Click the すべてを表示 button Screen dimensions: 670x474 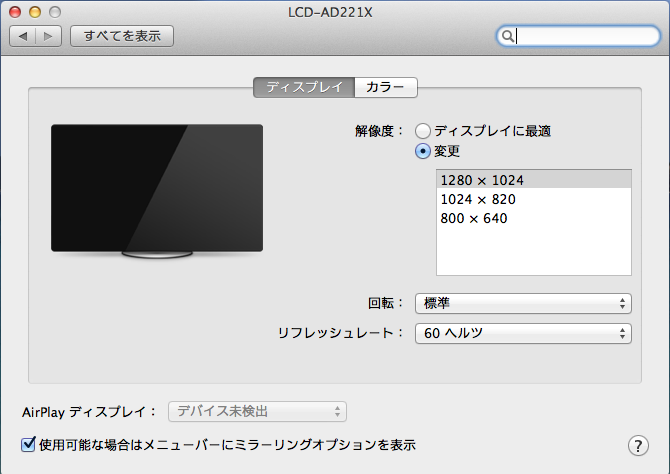[122, 36]
